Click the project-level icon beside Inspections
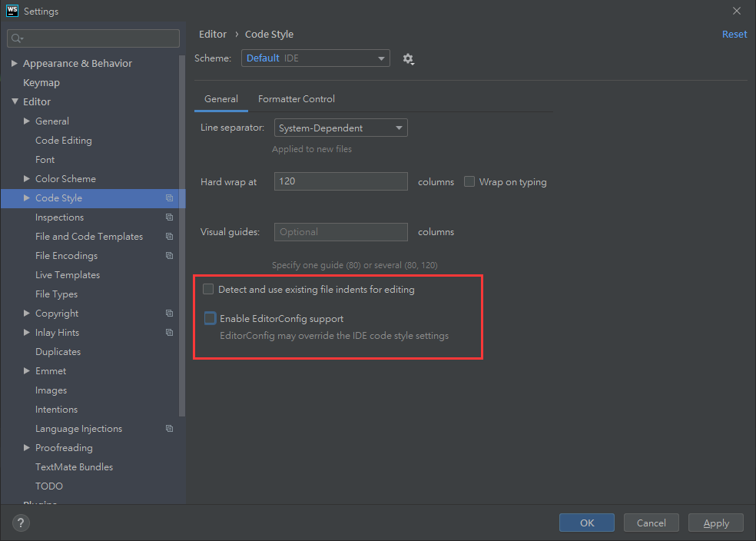Viewport: 756px width, 541px height. pyautogui.click(x=169, y=217)
